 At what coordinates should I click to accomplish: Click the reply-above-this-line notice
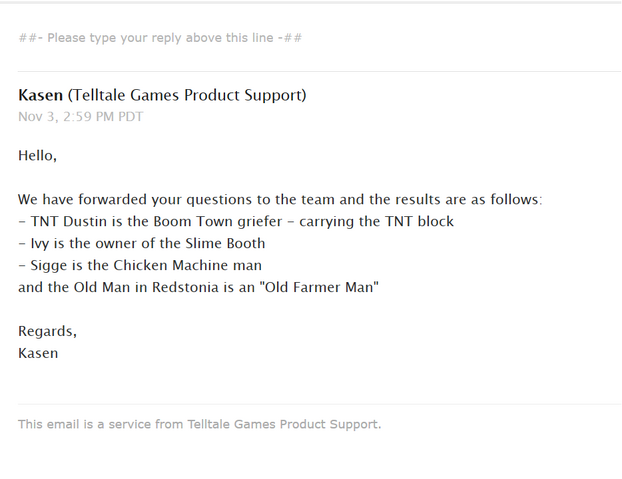coord(160,38)
